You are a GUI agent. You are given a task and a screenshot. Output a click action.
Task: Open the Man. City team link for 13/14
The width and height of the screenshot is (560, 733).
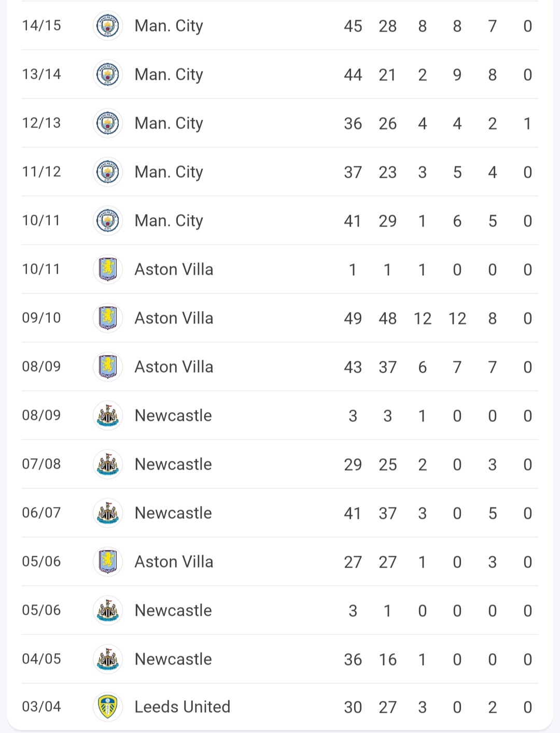click(169, 75)
